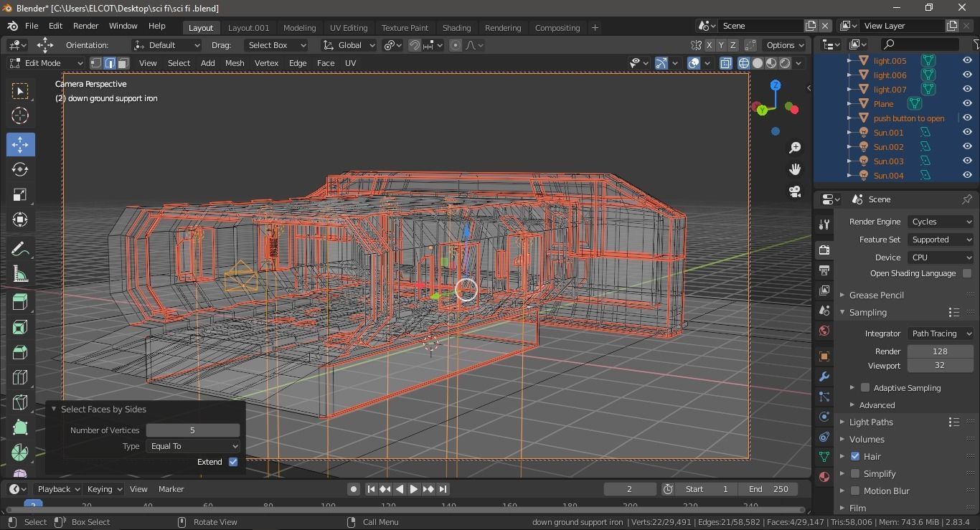Select the 3D Cursor tool
This screenshot has height=530, width=980.
click(20, 115)
